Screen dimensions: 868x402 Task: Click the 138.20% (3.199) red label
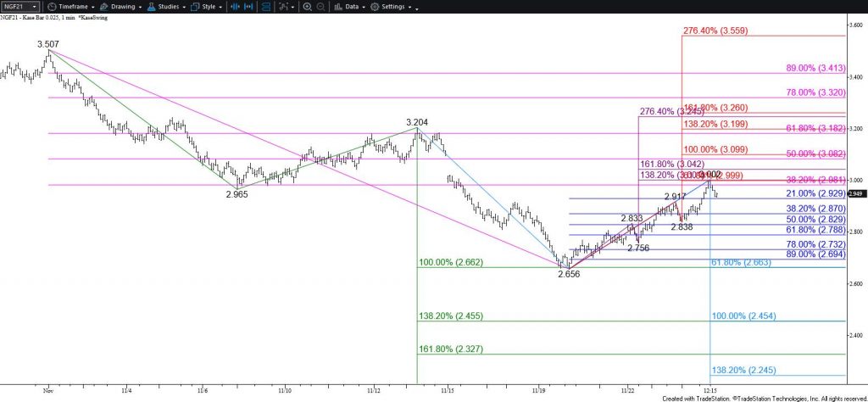tap(715, 125)
